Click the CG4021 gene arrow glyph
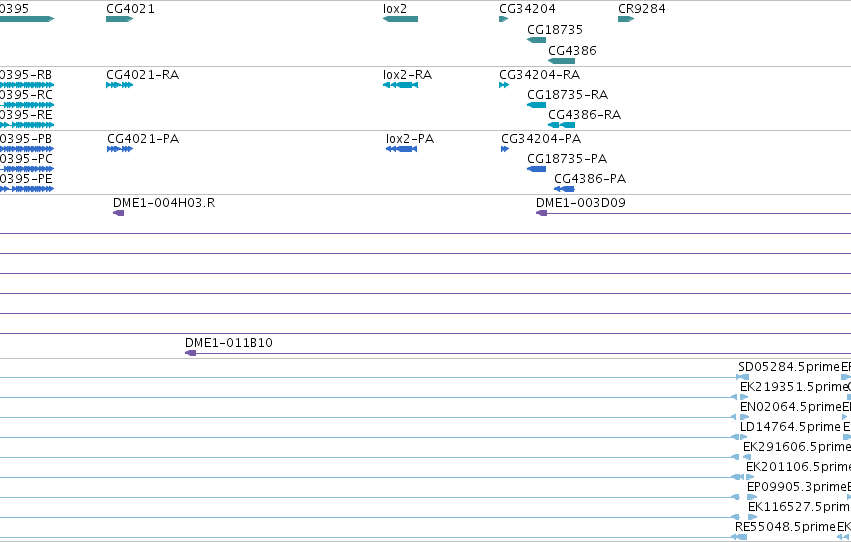Image resolution: width=851 pixels, height=542 pixels. (119, 19)
